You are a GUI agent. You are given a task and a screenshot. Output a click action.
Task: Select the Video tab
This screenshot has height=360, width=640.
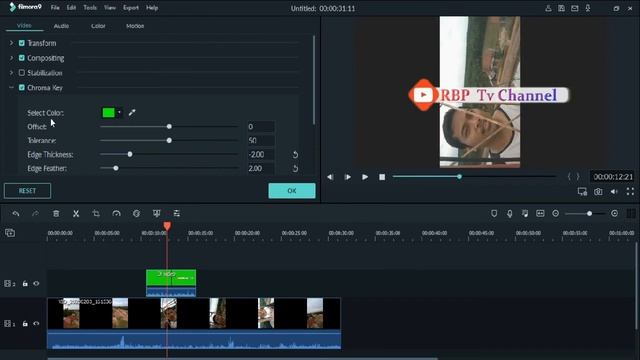tap(24, 25)
